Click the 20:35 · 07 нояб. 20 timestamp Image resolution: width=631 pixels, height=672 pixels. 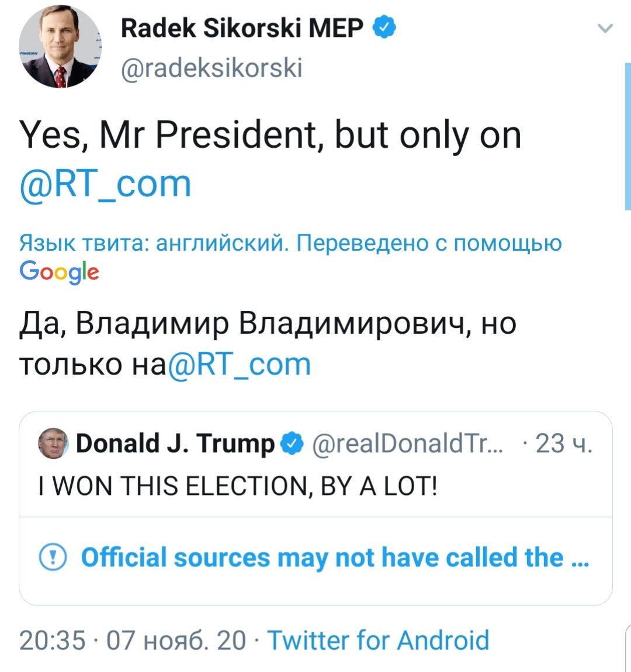pyautogui.click(x=133, y=640)
